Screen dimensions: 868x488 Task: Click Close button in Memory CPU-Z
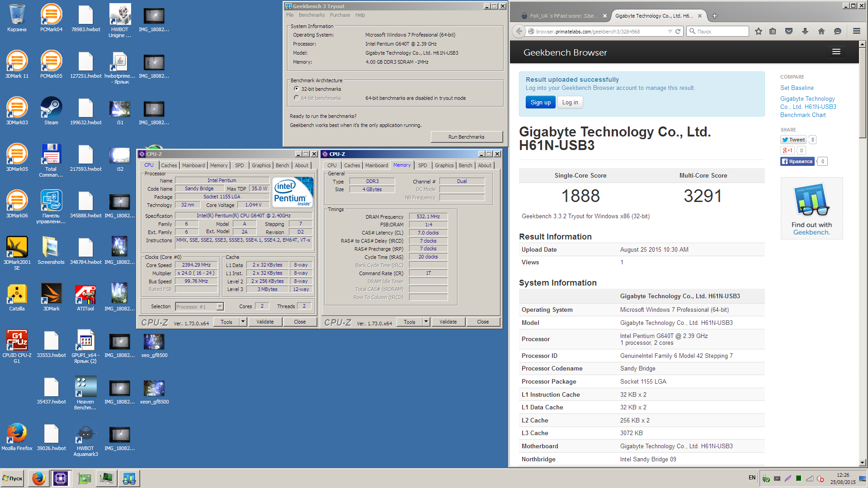(483, 322)
